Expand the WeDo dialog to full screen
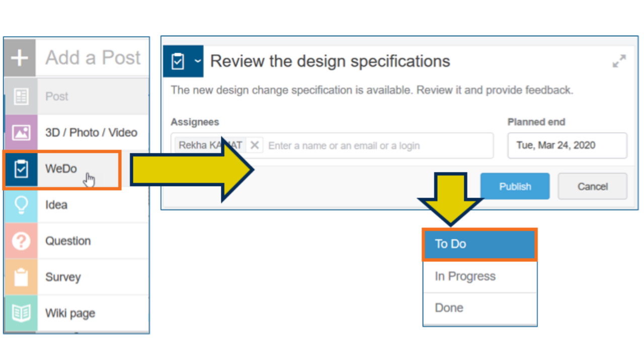644x362 pixels. pyautogui.click(x=619, y=61)
